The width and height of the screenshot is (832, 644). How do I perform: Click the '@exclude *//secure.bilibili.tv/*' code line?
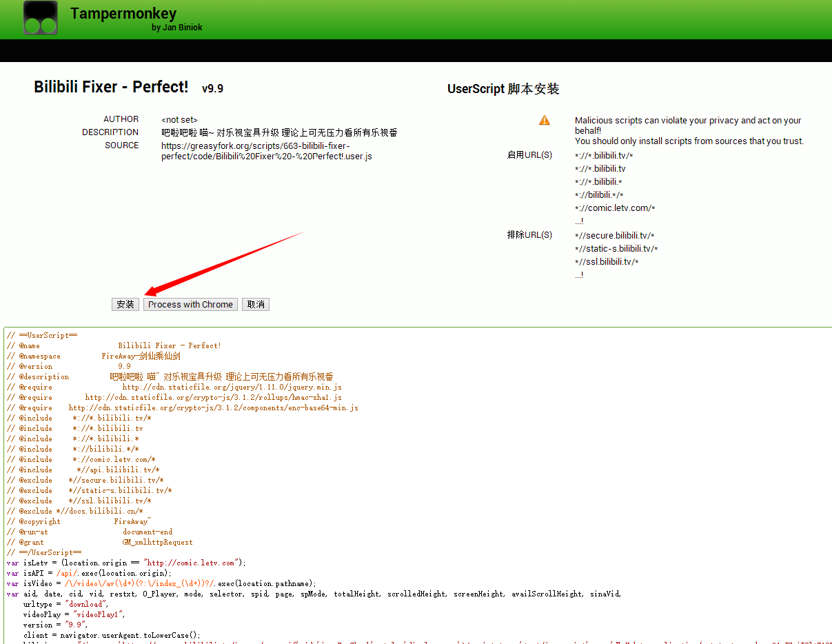point(85,480)
